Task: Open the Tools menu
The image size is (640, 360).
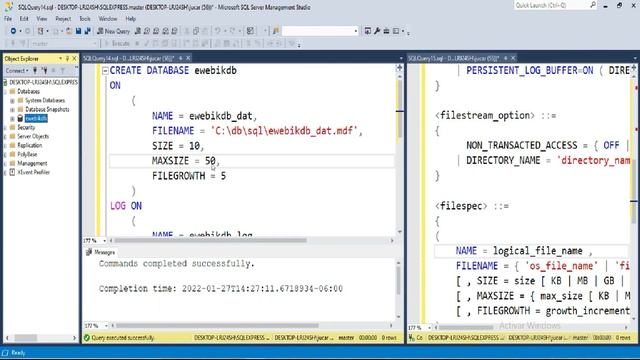Action: [x=84, y=19]
